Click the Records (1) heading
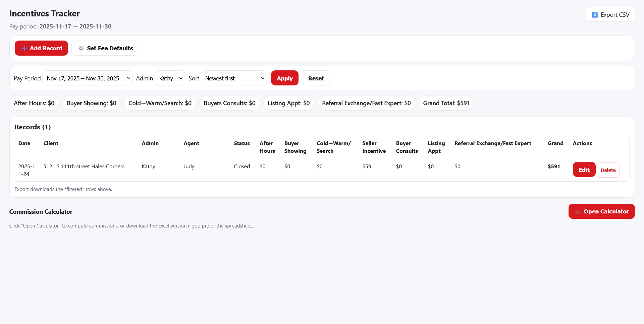Image resolution: width=644 pixels, height=324 pixels. (x=33, y=127)
